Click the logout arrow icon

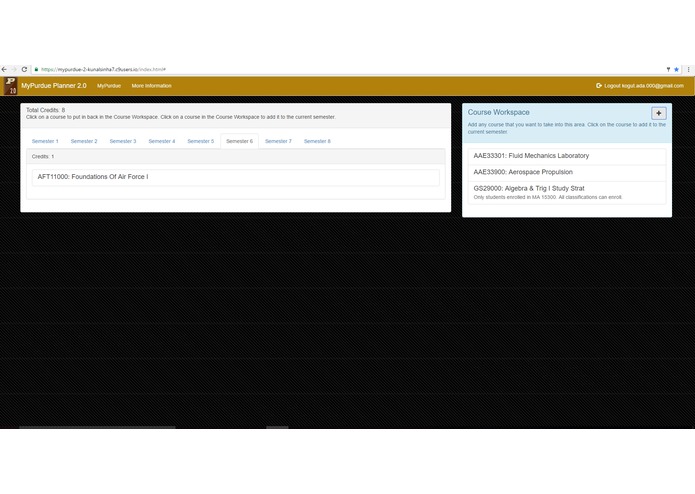[599, 86]
